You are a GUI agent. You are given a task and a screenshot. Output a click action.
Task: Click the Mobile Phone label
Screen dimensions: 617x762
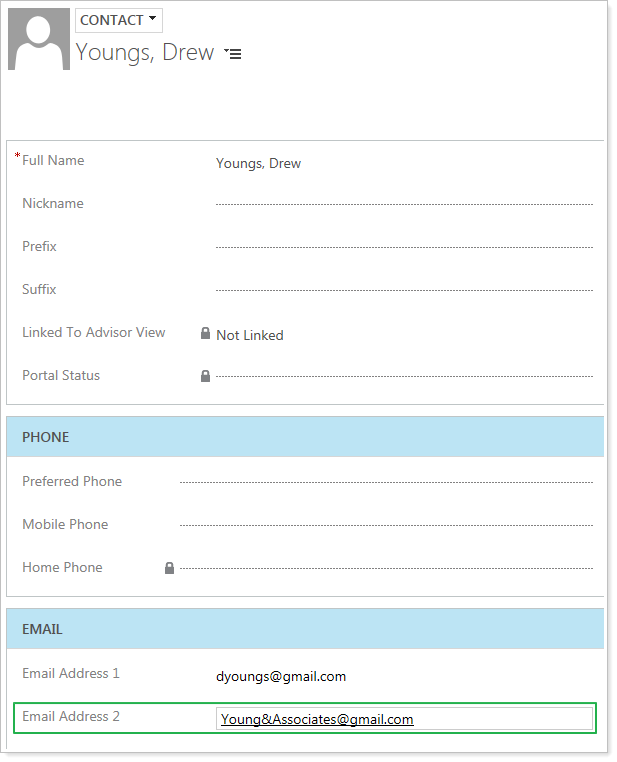point(65,524)
